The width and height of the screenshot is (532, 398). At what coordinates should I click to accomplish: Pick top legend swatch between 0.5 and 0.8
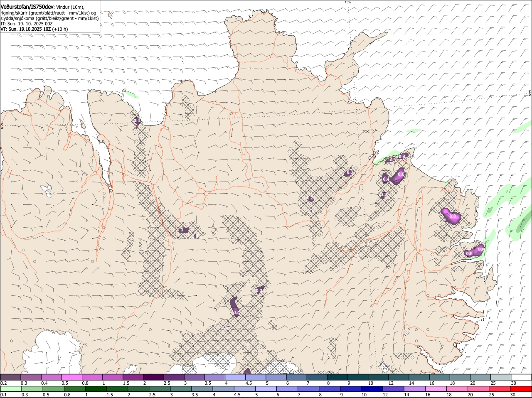coord(71,377)
